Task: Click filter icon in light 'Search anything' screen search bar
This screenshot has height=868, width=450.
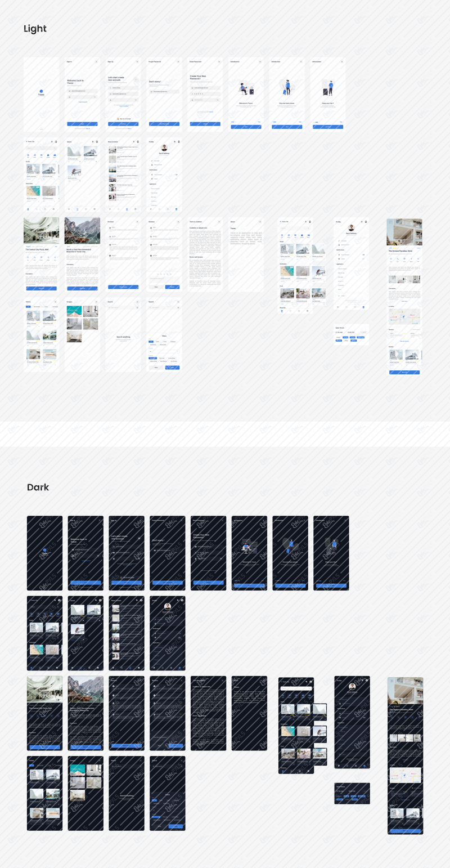Action: pos(137,307)
